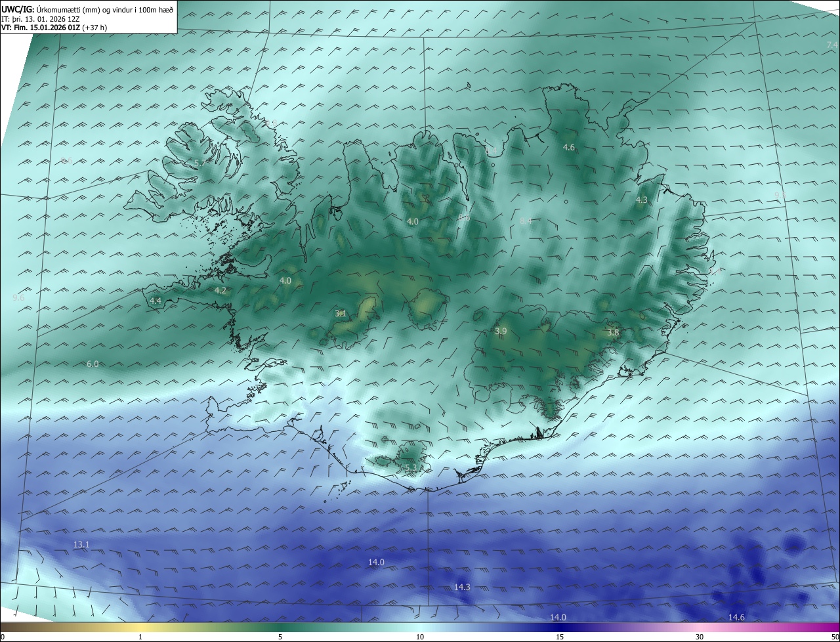Click the colorbar tick label 50
Screen dimensions: 840x642
(835, 637)
